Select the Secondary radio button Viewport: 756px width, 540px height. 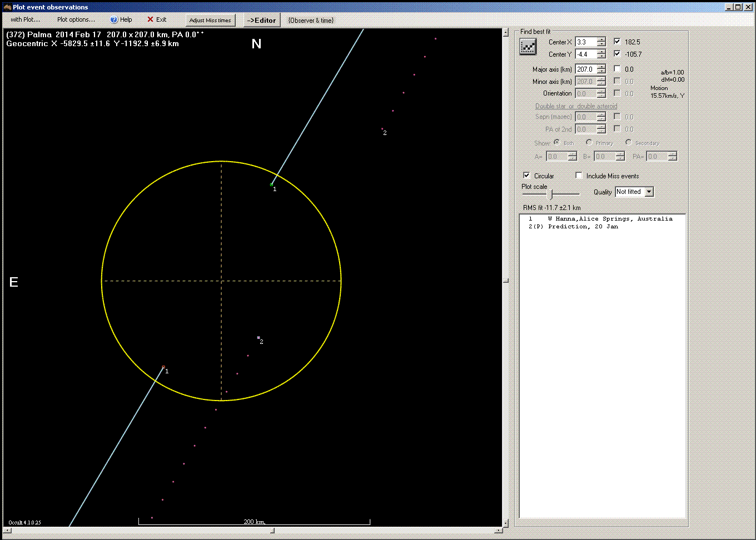coord(628,142)
